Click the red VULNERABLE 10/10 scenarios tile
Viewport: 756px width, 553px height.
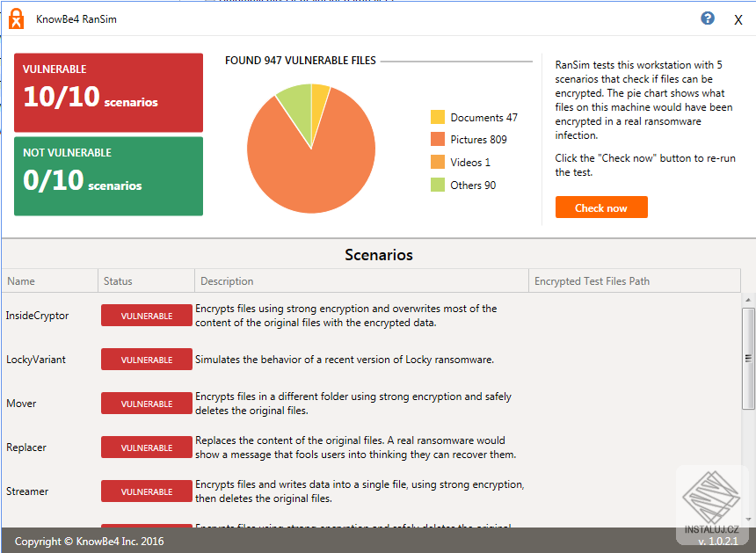[x=108, y=92]
